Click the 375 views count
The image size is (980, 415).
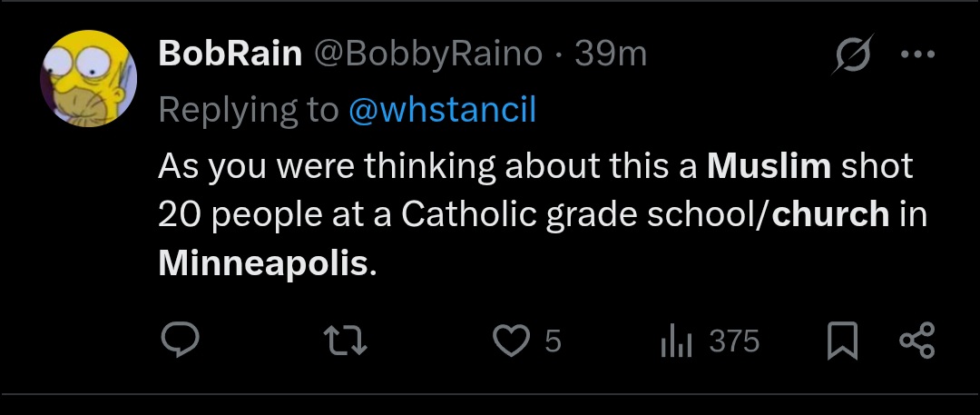(733, 341)
